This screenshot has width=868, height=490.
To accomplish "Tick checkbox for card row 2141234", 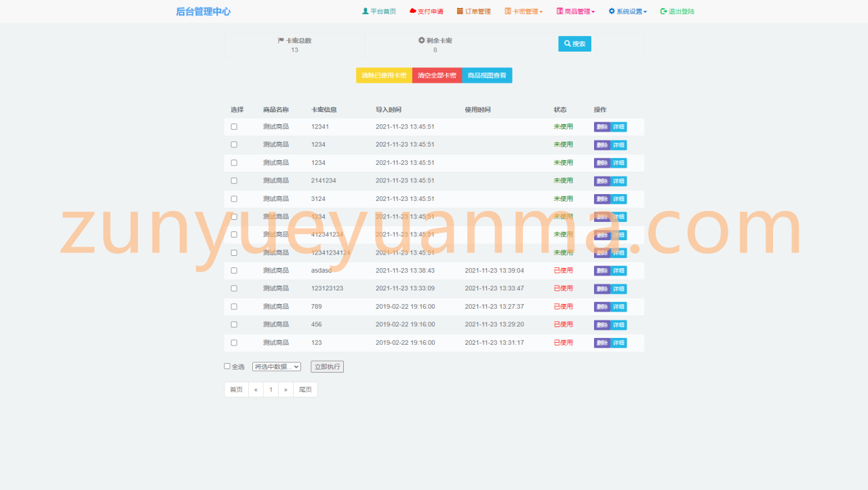I will pos(234,181).
